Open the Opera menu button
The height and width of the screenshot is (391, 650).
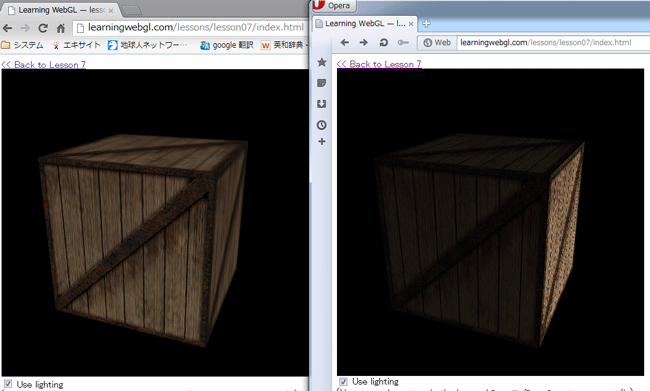click(334, 5)
